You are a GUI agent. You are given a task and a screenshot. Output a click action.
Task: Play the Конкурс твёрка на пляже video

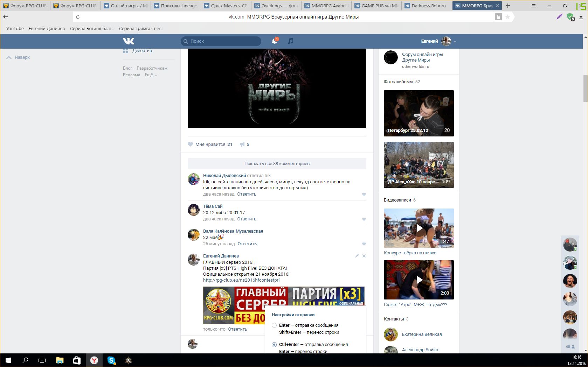click(418, 228)
